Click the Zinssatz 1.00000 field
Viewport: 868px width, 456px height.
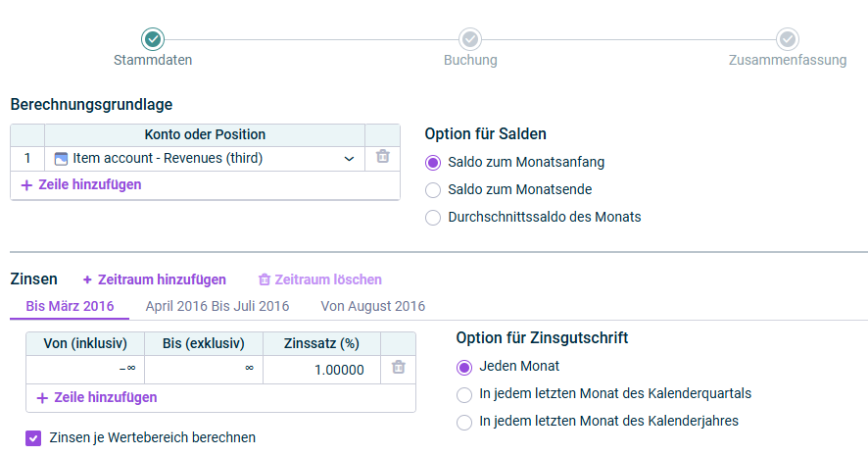point(321,370)
